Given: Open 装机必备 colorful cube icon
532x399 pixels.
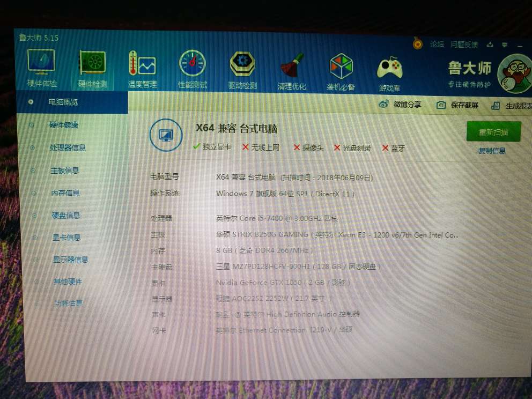Looking at the screenshot, I should 341,66.
